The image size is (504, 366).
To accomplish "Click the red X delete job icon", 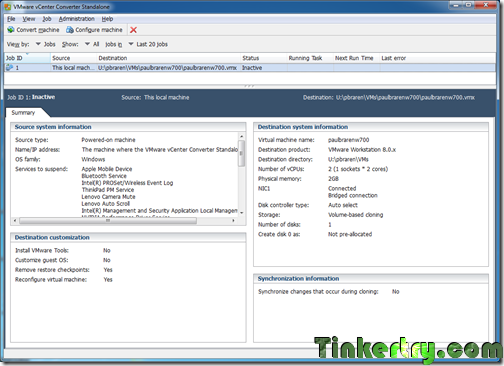I will pyautogui.click(x=133, y=30).
